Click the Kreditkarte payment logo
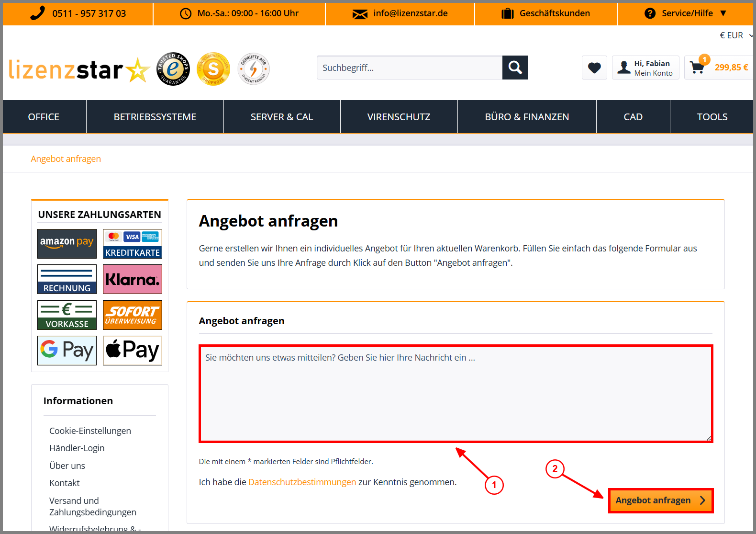Screen dimensions: 756x534 (x=133, y=244)
